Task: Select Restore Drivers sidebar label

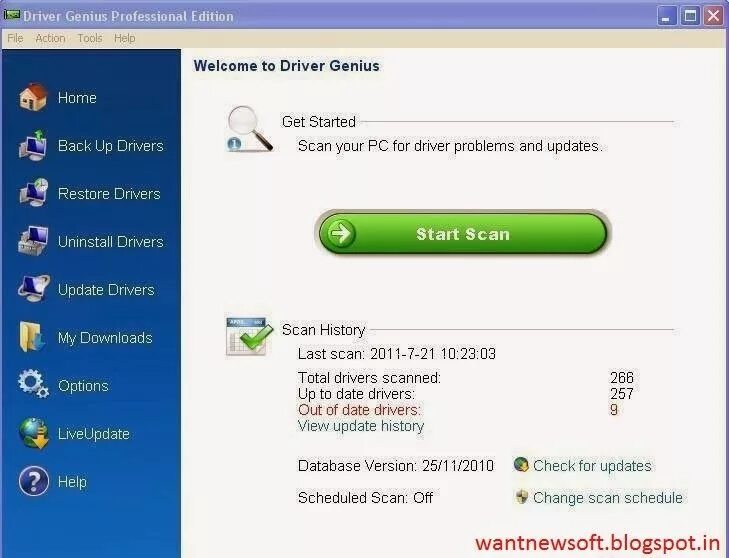Action: [x=109, y=193]
